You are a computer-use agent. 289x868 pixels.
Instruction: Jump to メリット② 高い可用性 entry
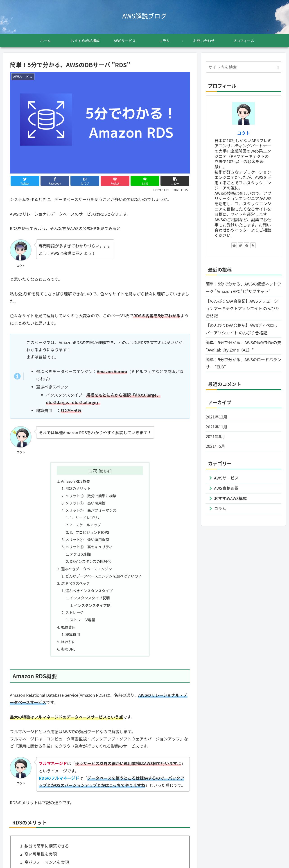point(86,503)
